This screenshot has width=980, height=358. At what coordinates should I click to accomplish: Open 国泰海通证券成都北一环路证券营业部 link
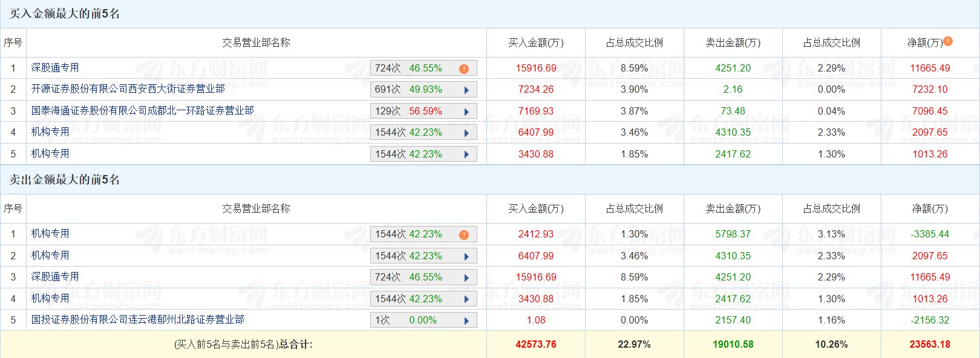click(x=143, y=111)
